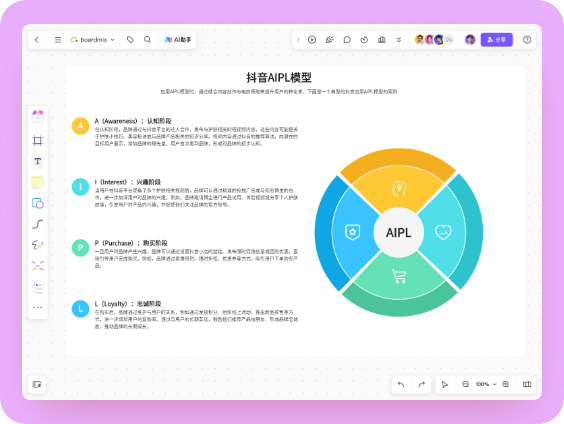564x424 pixels.
Task: Open help question mark icon
Action: pos(527,40)
